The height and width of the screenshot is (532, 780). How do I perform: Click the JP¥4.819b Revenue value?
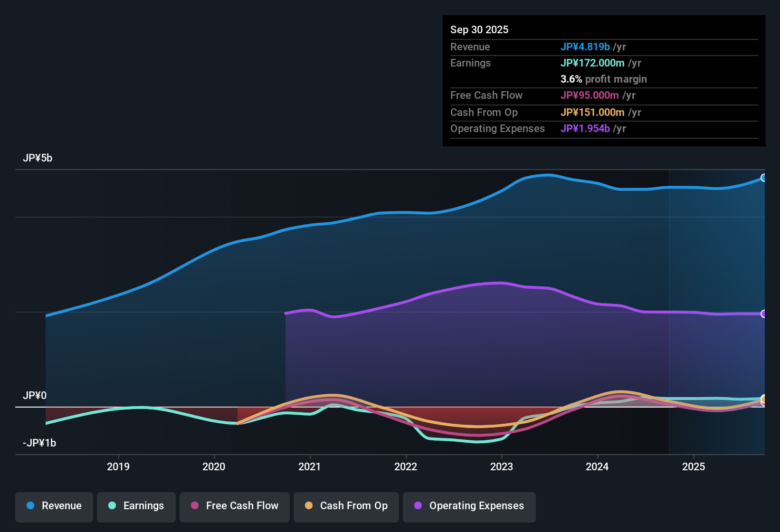click(x=585, y=47)
